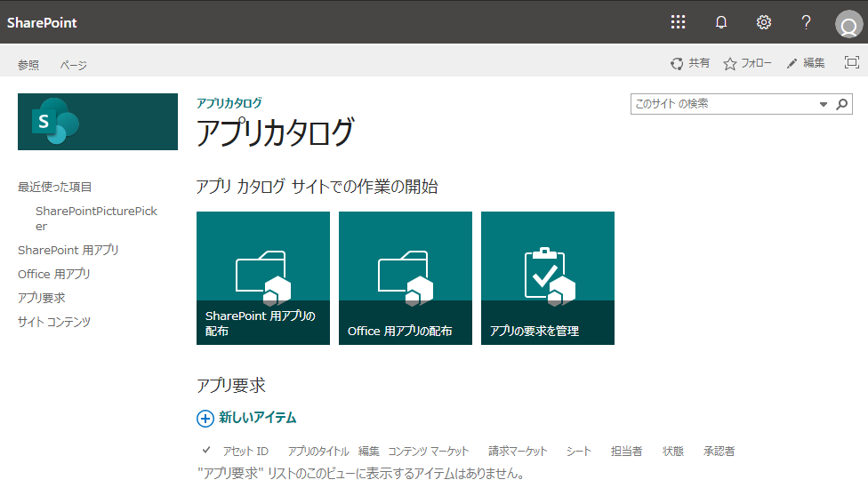868x496 pixels.
Task: Click inside the このサイトの検索 search box
Action: pyautogui.click(x=720, y=104)
